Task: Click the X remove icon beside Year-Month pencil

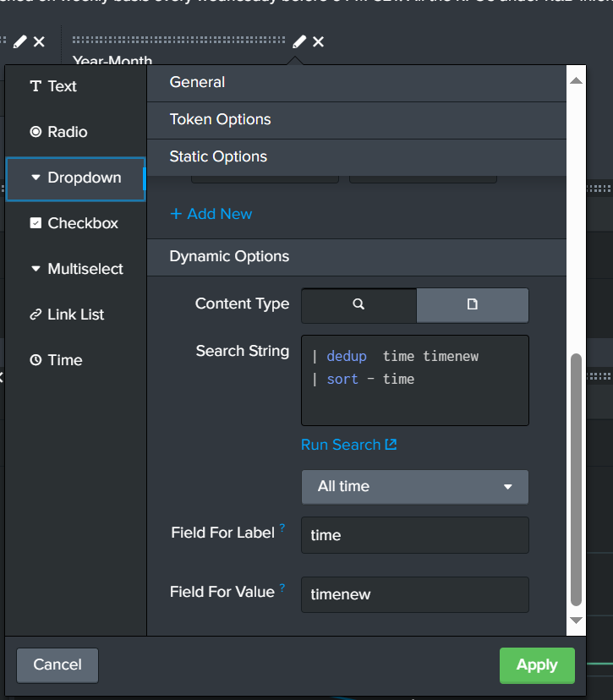Action: (x=319, y=41)
